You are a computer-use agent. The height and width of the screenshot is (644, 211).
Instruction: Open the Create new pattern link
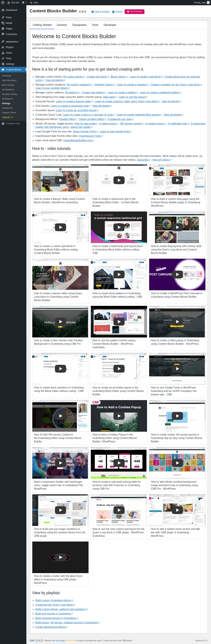(94, 92)
